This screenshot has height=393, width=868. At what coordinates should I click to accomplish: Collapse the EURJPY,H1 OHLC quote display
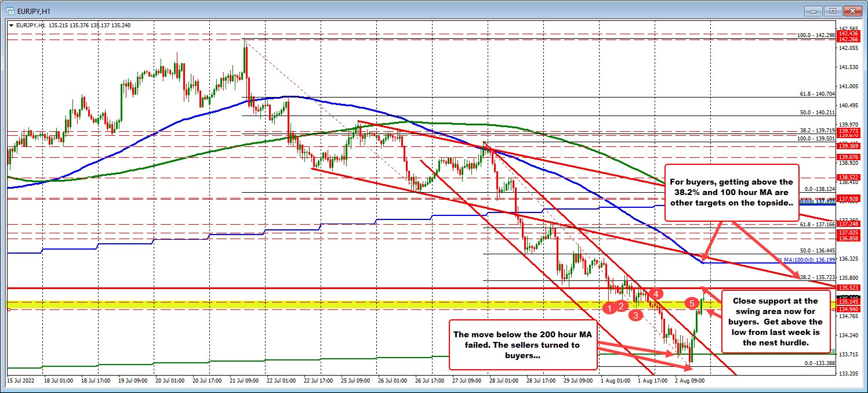pos(11,25)
